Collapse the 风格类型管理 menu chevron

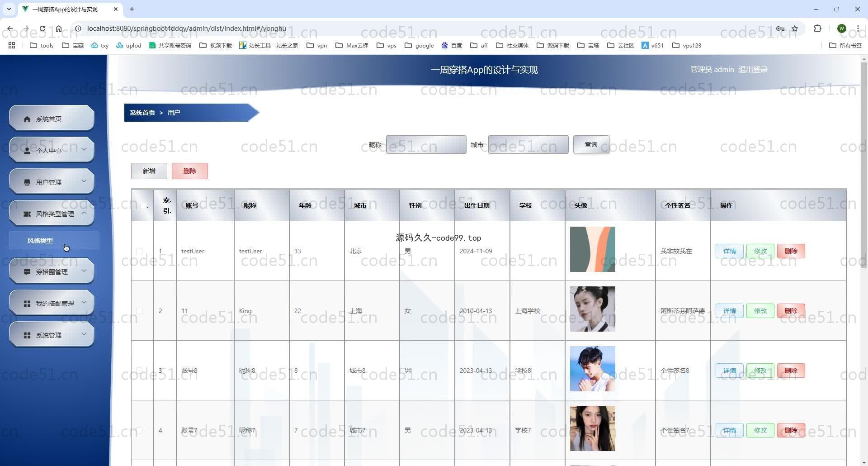pos(84,213)
